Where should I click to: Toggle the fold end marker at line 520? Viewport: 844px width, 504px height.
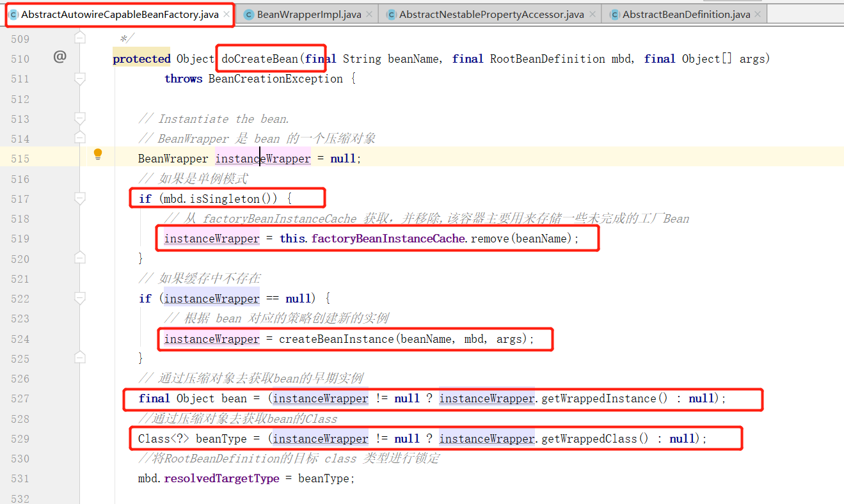coord(79,257)
